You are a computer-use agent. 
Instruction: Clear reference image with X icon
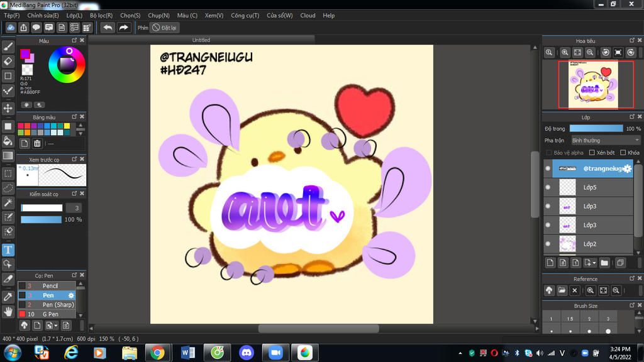click(575, 290)
